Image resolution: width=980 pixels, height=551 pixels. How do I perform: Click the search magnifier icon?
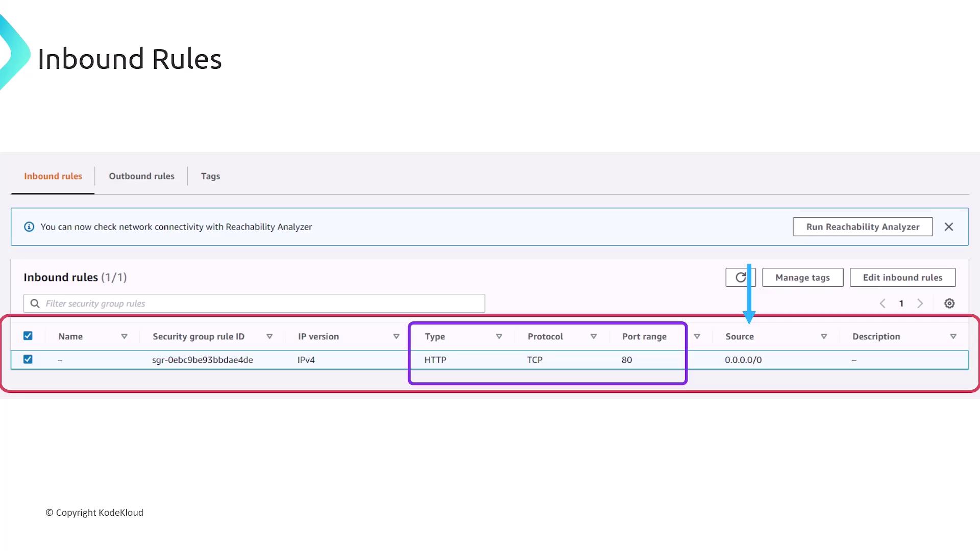click(35, 304)
